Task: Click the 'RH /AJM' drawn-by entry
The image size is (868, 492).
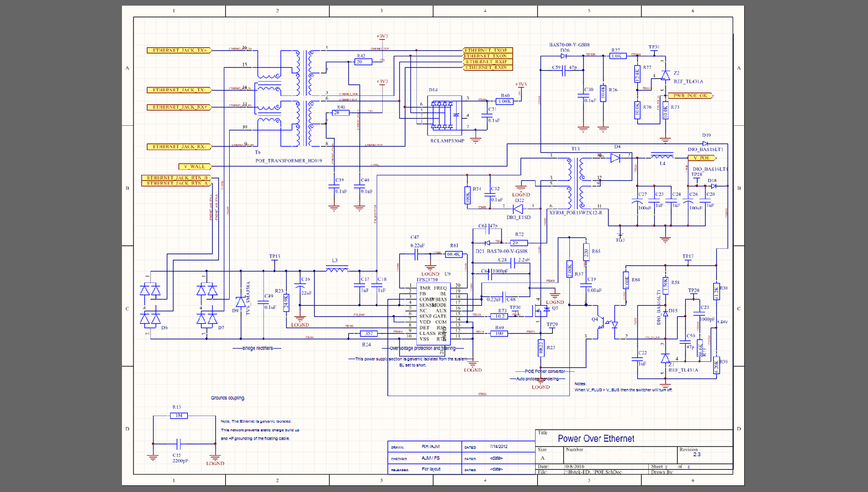Action: click(x=431, y=446)
